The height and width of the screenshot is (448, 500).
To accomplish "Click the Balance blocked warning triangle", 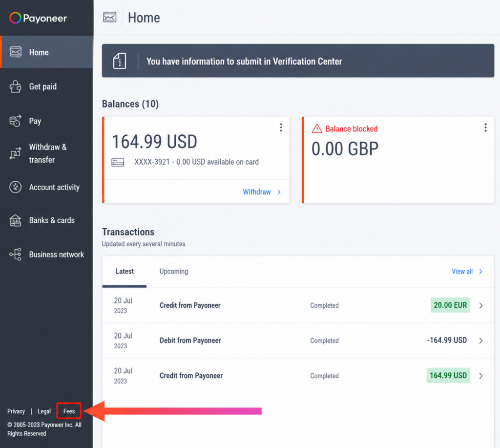I will pyautogui.click(x=317, y=128).
